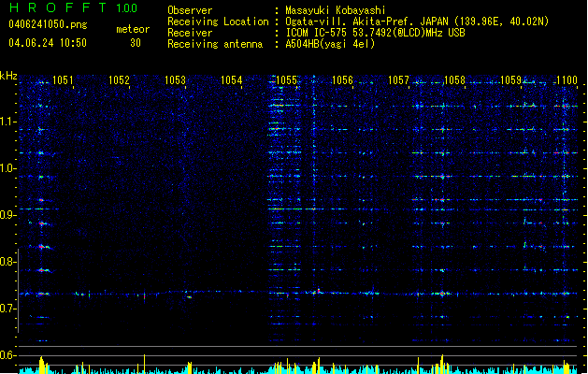Click the 1057 time marker

coord(398,80)
